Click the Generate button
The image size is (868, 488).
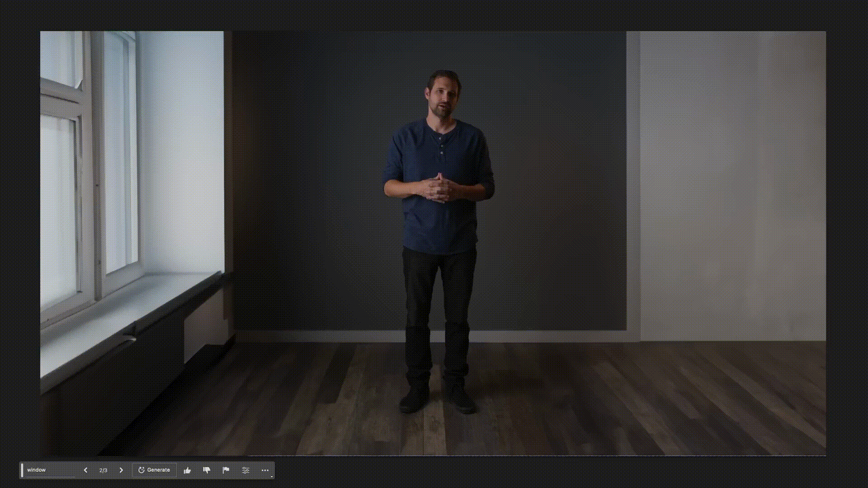[x=154, y=470]
